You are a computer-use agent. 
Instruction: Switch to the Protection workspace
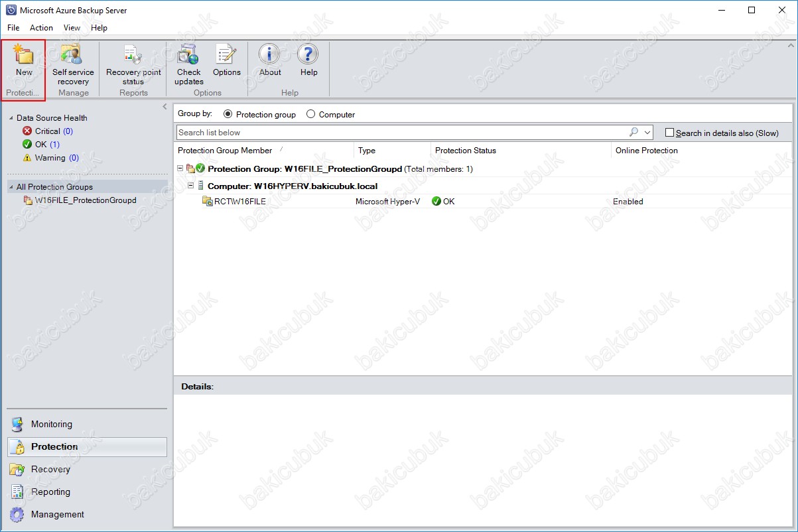(x=87, y=446)
